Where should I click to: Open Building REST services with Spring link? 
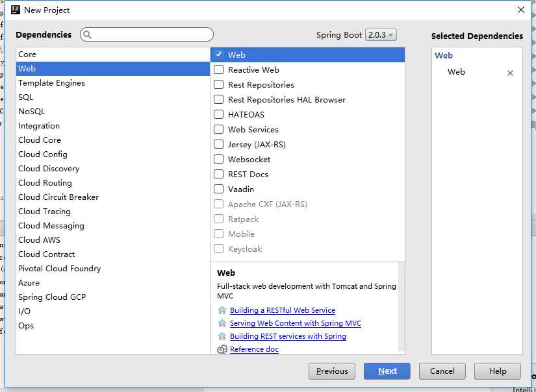point(288,336)
